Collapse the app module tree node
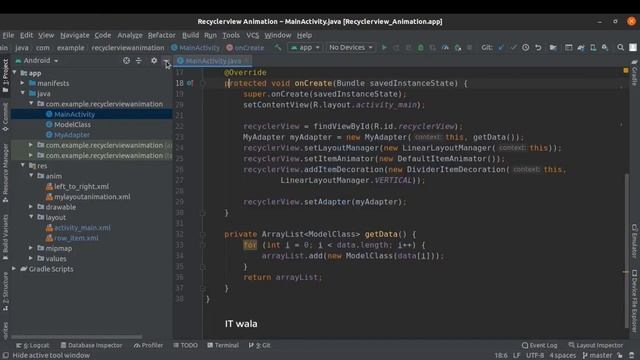Image resolution: width=640 pixels, height=360 pixels. [x=15, y=73]
